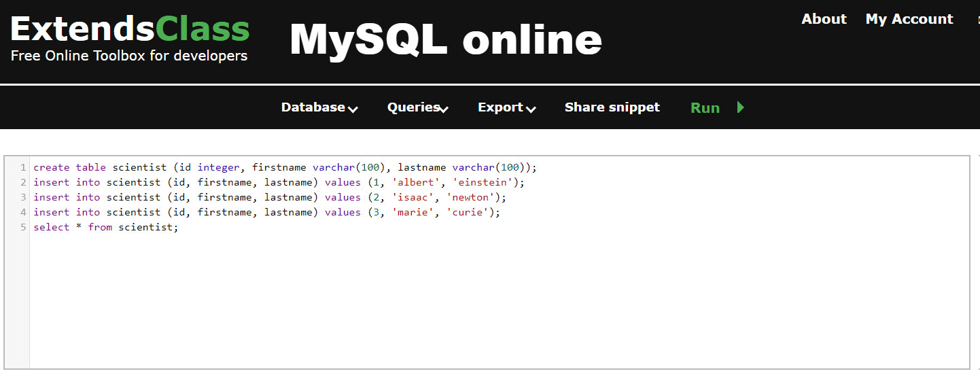
Task: Expand the Queries dropdown menu
Action: (x=418, y=107)
